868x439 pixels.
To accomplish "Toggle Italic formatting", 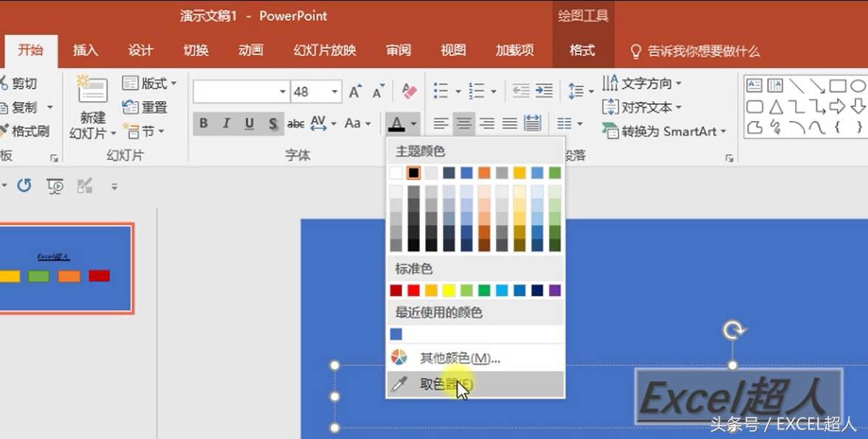I will point(227,123).
